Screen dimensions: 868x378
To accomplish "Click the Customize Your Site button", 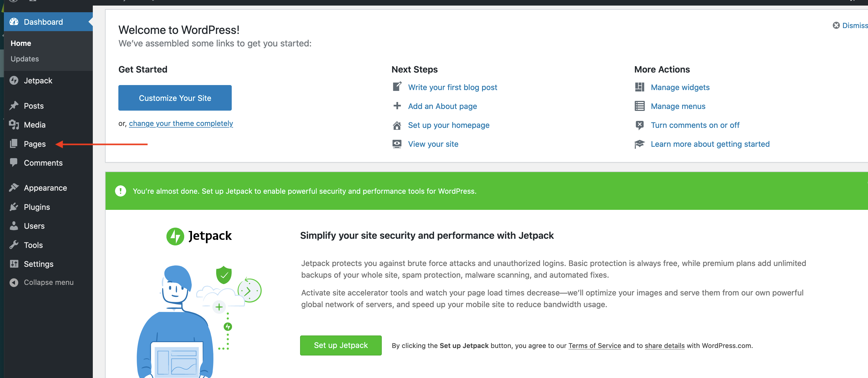I will [x=175, y=98].
